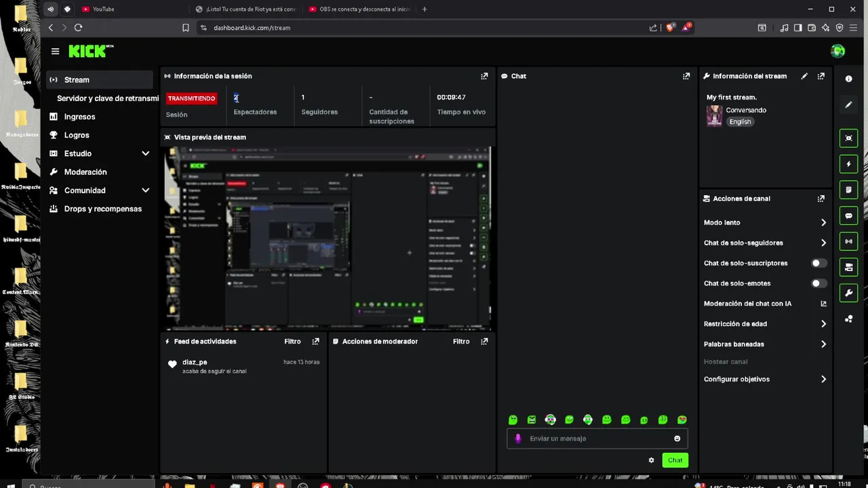Edit the stream information with the pencil icon

point(804,76)
